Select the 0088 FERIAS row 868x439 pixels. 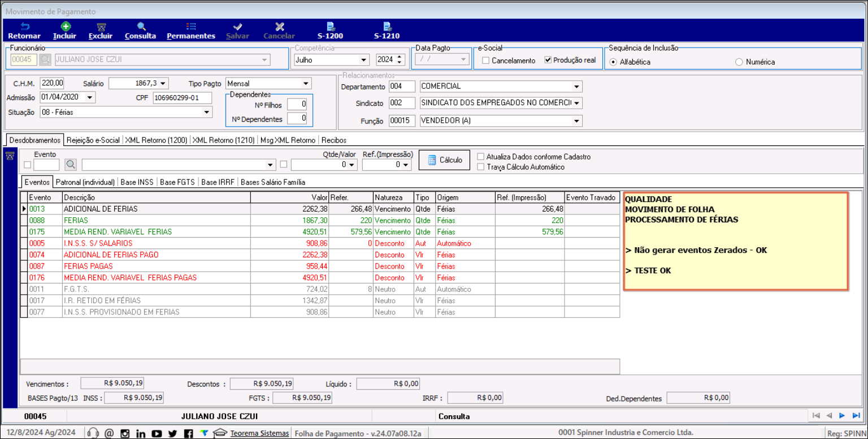320,220
